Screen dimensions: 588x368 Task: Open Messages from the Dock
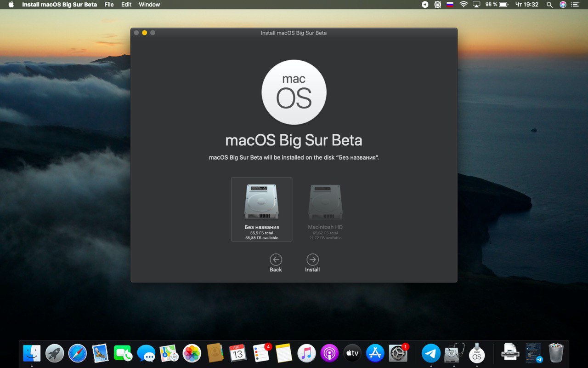coord(146,353)
